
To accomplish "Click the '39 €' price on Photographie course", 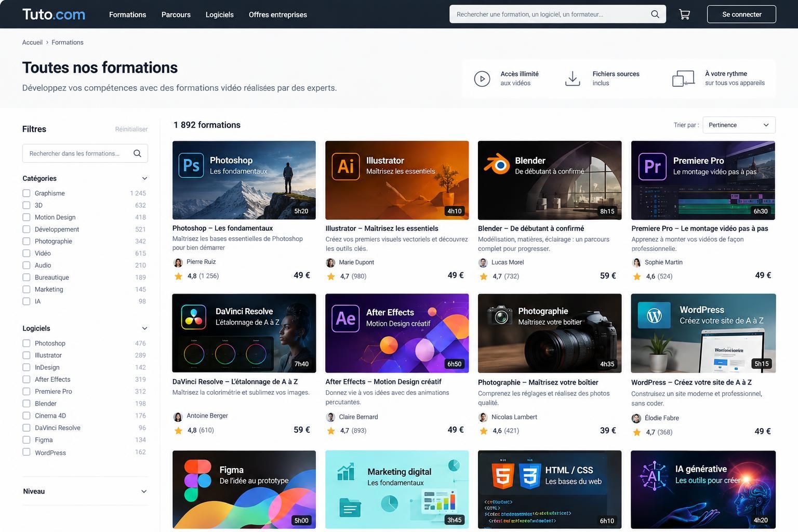I will [608, 431].
